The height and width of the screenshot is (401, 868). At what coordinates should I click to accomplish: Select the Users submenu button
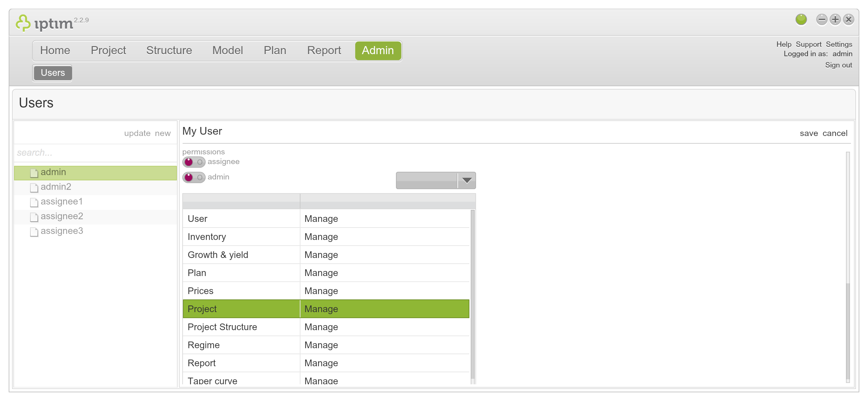tap(52, 73)
